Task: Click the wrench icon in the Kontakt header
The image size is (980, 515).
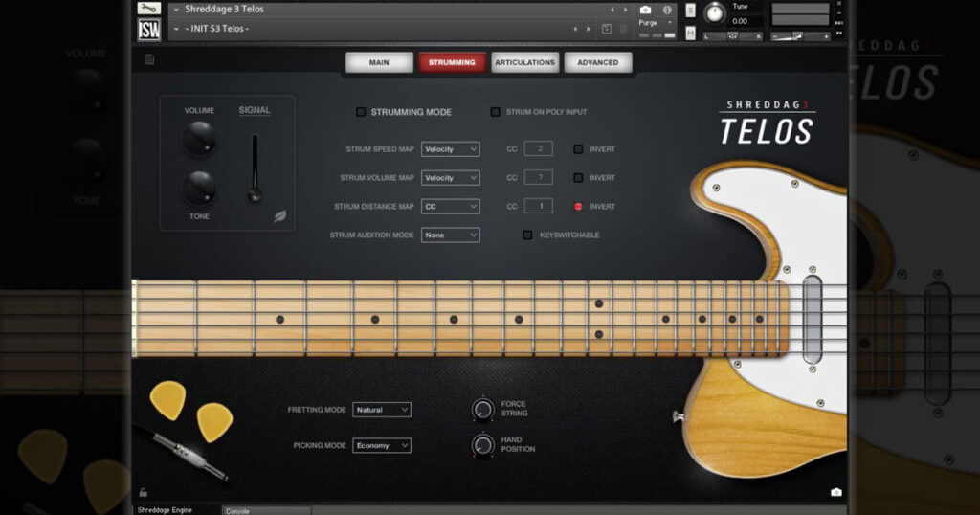Action: [x=148, y=9]
